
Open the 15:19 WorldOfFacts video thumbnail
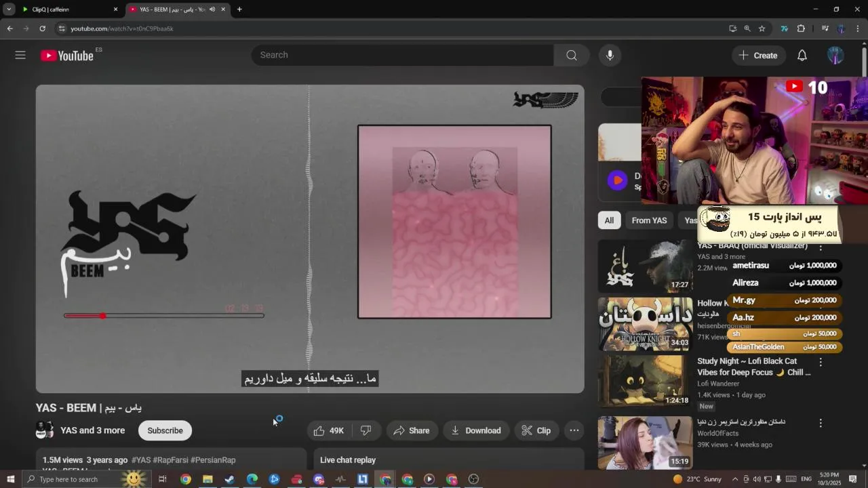tap(645, 442)
